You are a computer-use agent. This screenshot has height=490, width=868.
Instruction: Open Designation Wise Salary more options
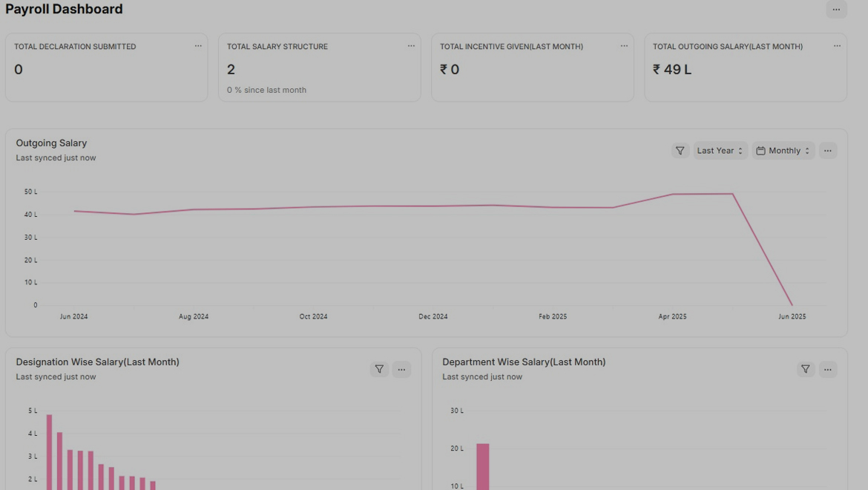401,369
